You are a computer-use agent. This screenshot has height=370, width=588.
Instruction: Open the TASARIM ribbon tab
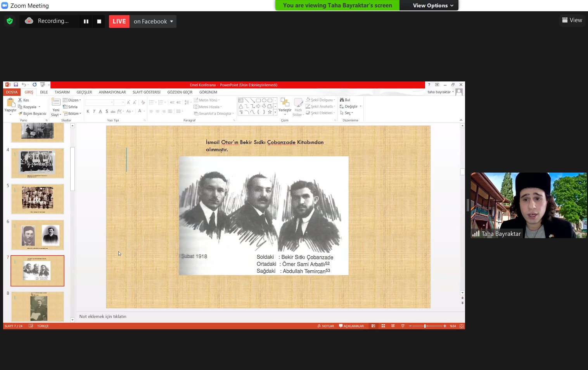tap(62, 92)
